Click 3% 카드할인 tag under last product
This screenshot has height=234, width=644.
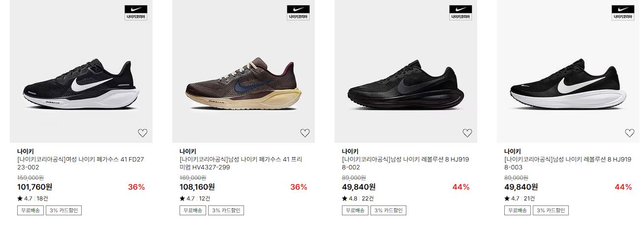pos(551,210)
